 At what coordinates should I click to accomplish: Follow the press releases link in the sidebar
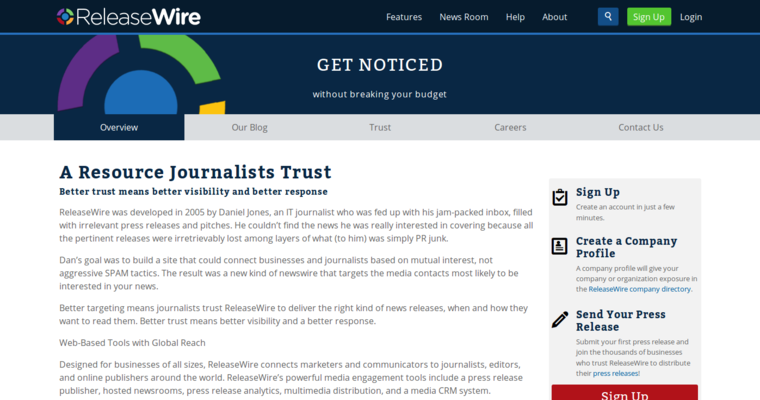pos(615,373)
